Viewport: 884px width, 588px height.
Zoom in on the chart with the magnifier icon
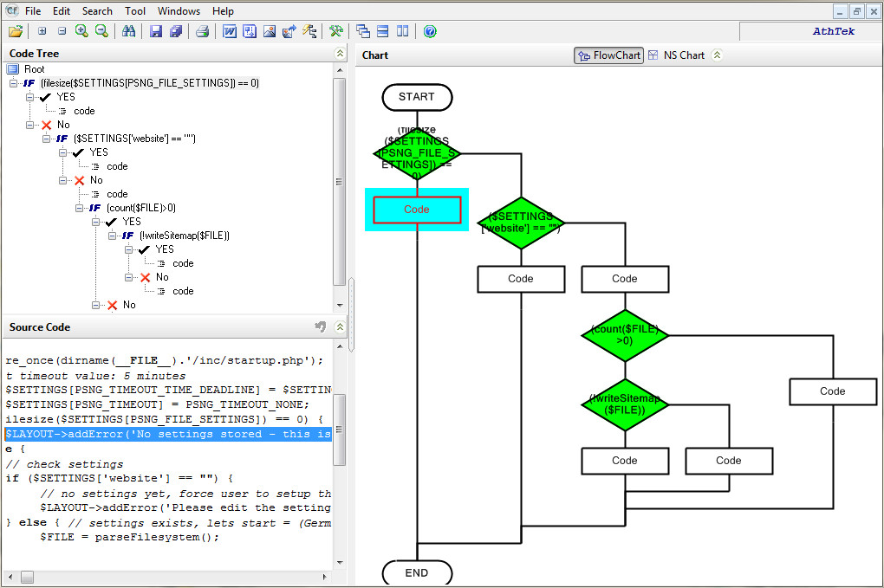pos(81,30)
